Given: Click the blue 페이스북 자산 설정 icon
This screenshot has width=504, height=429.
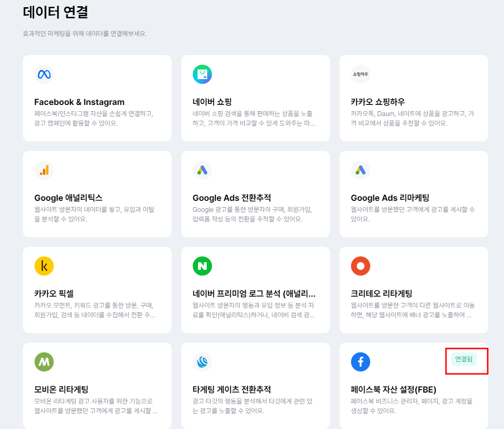Looking at the screenshot, I should click(x=361, y=362).
